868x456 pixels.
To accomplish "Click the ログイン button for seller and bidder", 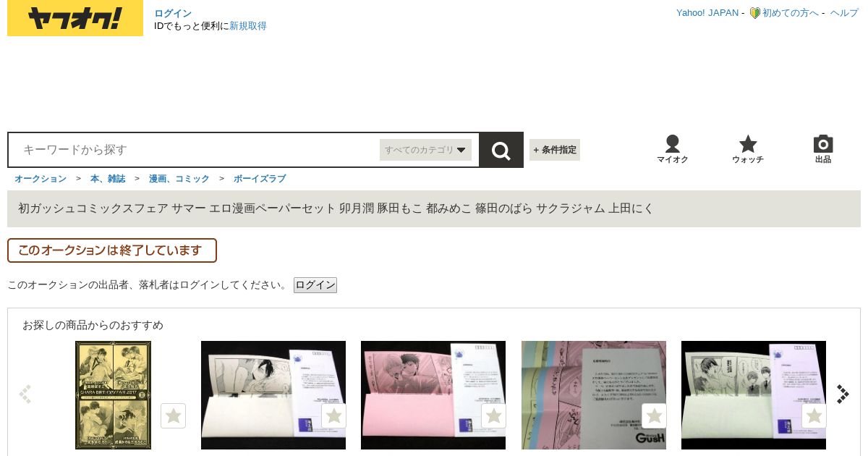I will click(x=315, y=285).
